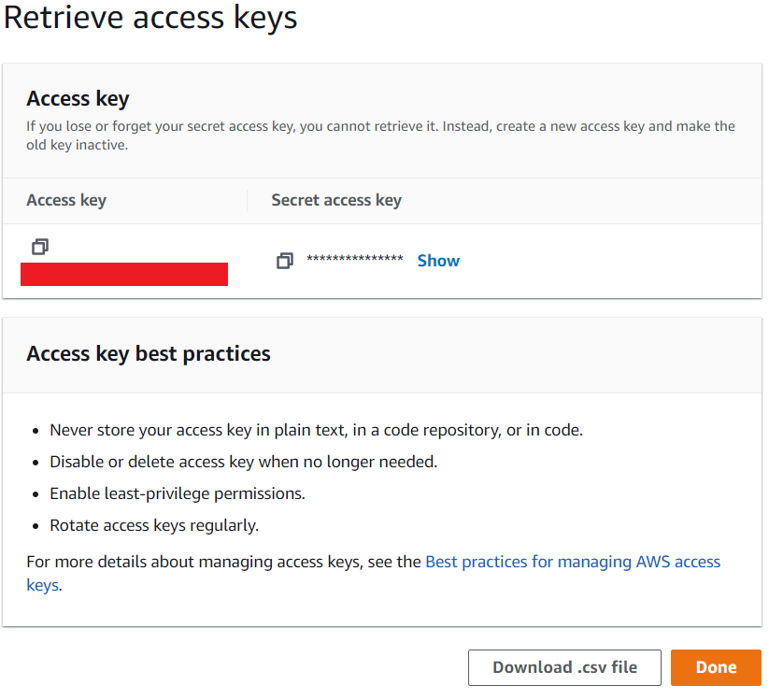Click the divider between the two column headers
769x700 pixels.
click(248, 201)
